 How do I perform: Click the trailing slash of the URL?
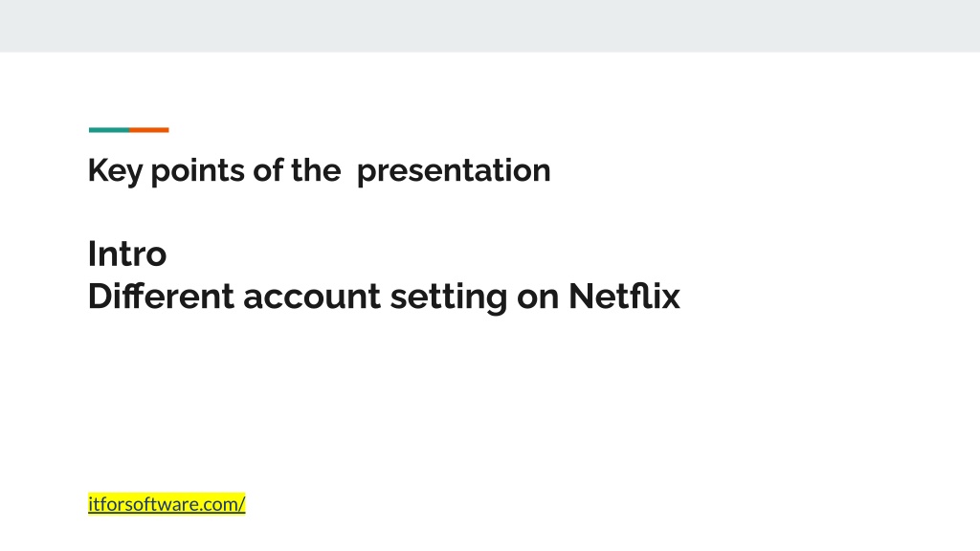pyautogui.click(x=242, y=503)
